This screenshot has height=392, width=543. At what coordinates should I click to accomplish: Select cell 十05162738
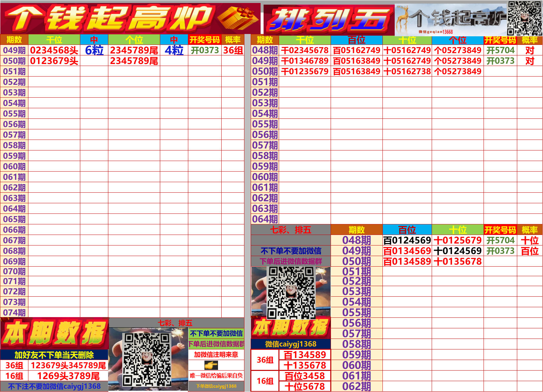point(407,71)
